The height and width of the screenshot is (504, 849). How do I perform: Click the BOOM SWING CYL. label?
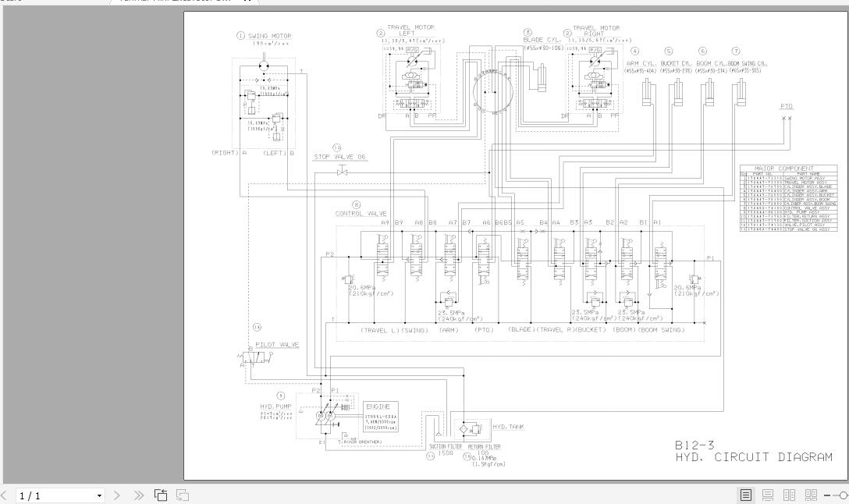748,63
